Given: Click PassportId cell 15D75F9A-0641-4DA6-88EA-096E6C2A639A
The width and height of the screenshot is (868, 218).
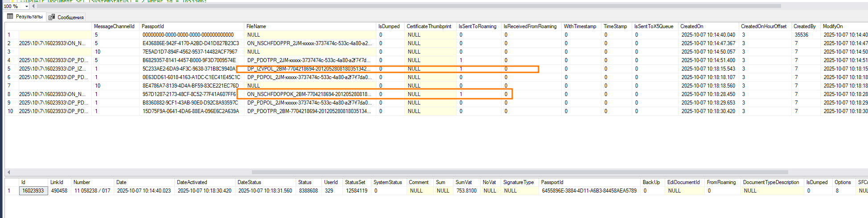Looking at the screenshot, I should [192, 111].
